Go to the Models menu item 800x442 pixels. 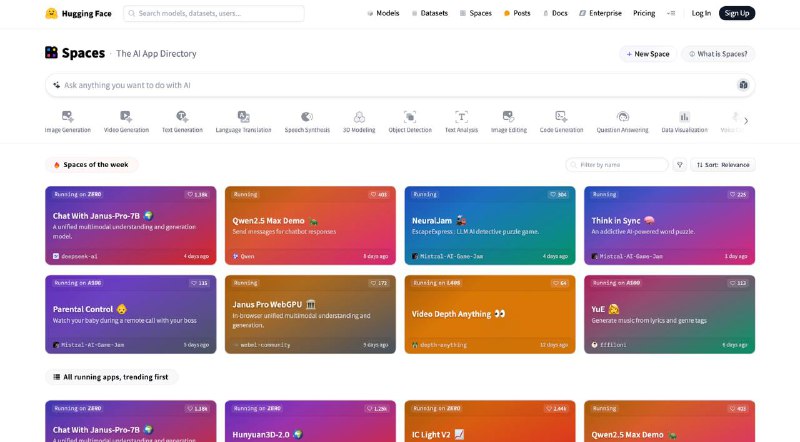tap(383, 13)
